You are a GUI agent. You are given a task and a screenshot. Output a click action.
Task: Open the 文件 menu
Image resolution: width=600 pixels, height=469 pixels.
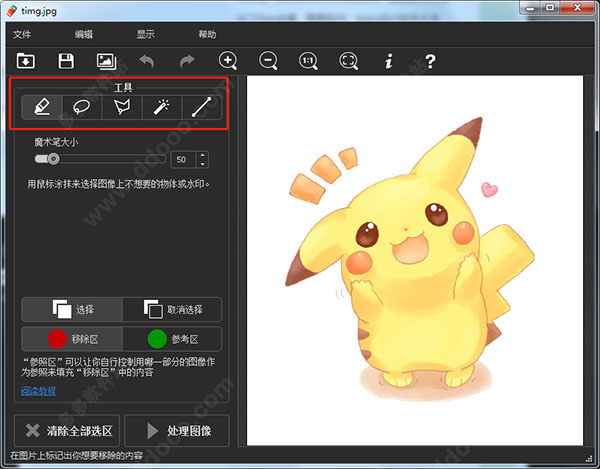22,34
